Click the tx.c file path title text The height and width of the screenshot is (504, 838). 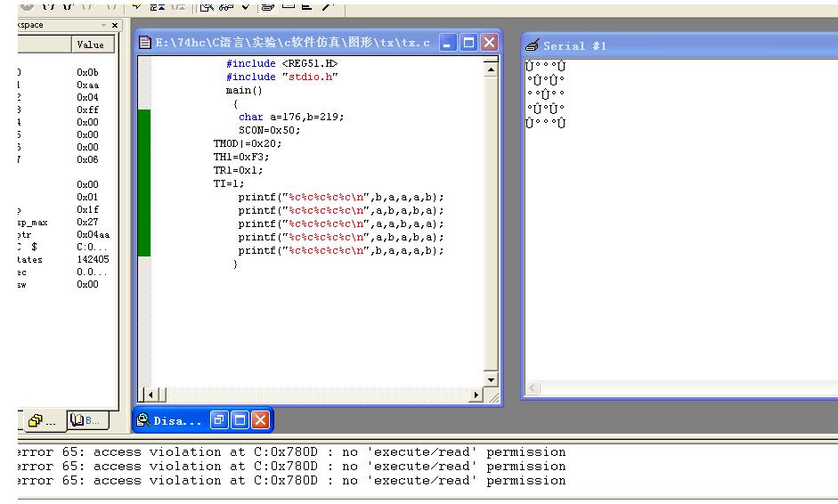[x=292, y=43]
